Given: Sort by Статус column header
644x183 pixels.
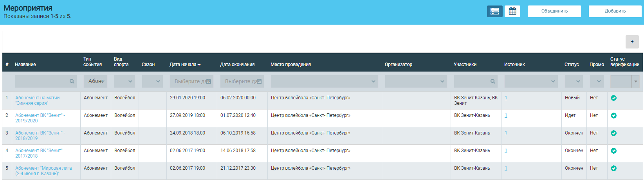Looking at the screenshot, I should point(572,65).
